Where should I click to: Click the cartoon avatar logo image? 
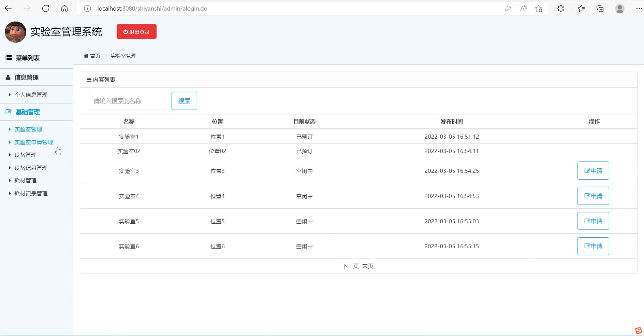click(x=15, y=32)
